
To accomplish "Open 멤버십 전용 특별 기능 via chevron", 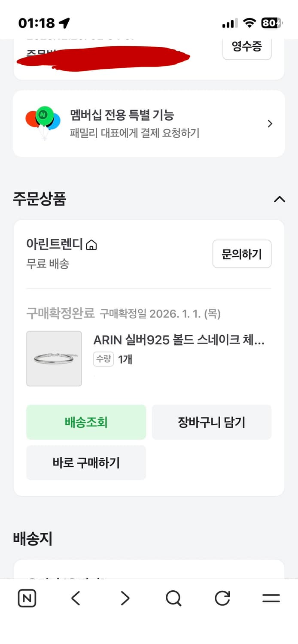I will click(270, 123).
